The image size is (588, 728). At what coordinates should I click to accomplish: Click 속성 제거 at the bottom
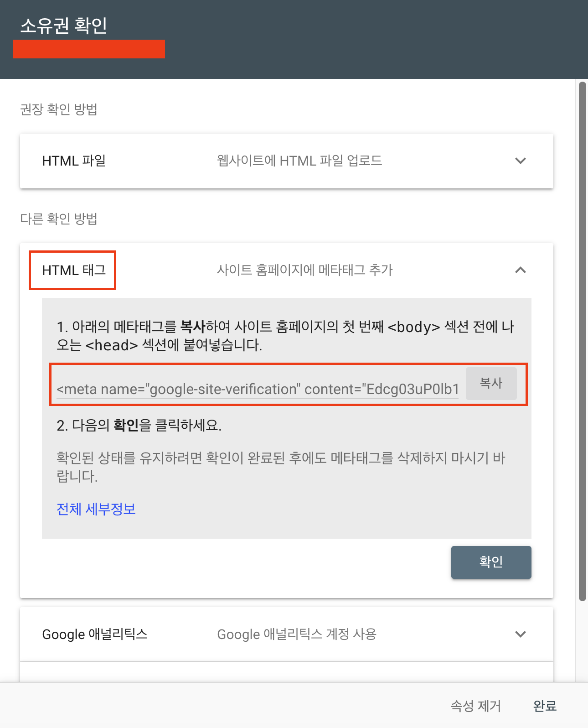click(475, 706)
